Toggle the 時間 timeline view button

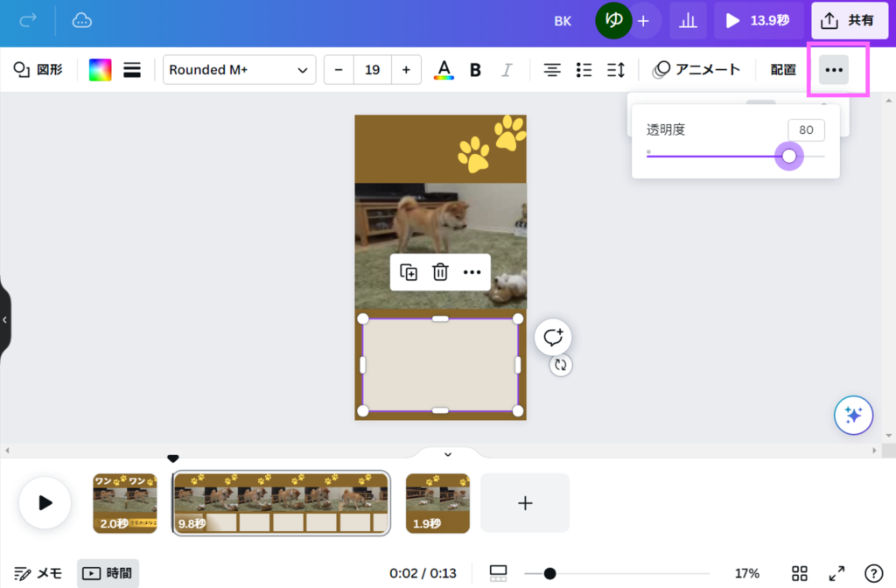coord(108,573)
